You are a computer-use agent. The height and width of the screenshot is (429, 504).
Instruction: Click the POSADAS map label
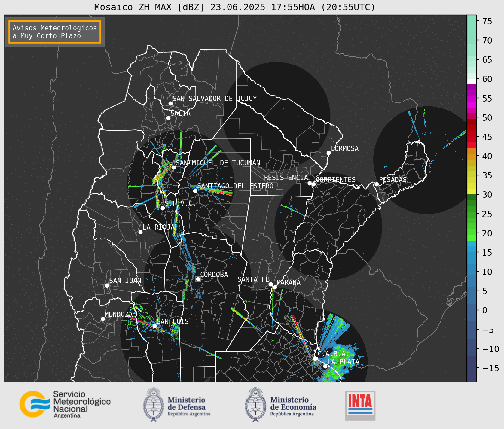(393, 180)
